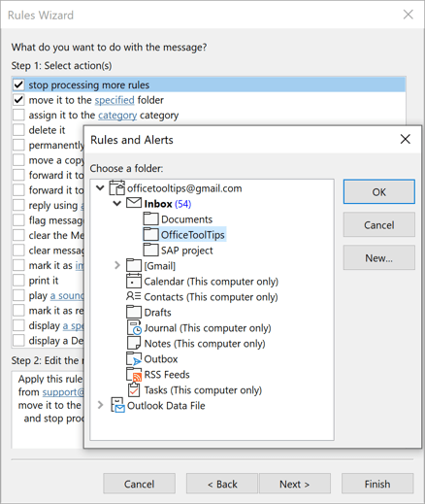Image resolution: width=425 pixels, height=504 pixels.
Task: Expand the Outlook Data File node
Action: (100, 405)
